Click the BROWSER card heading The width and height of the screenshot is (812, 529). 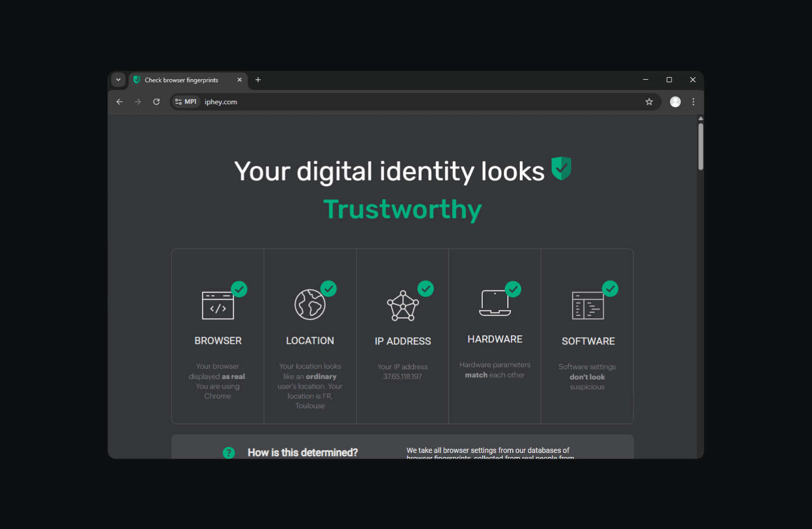[x=218, y=341]
